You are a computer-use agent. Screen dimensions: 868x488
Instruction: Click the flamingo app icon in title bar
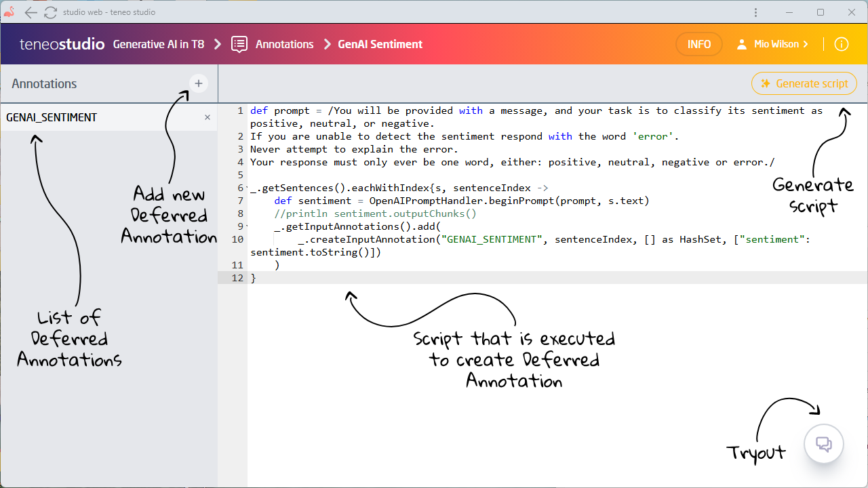[x=9, y=12]
